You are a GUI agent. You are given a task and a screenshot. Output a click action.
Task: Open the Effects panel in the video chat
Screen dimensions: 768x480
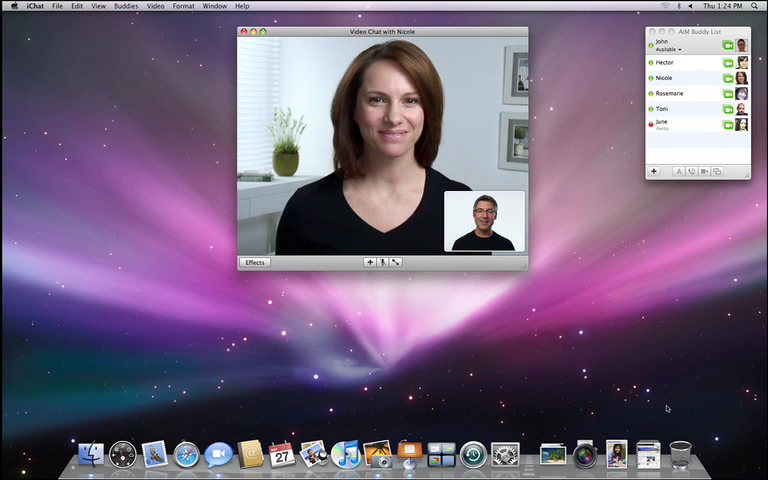tap(255, 263)
